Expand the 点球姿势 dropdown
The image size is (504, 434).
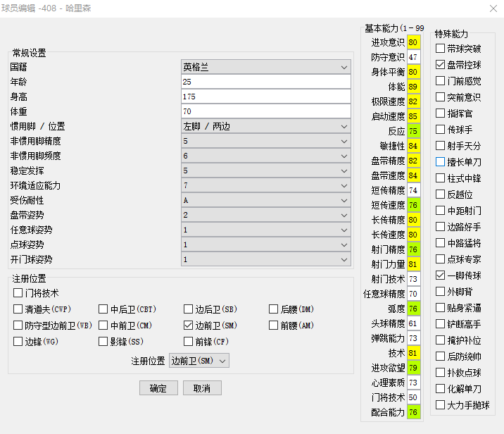click(x=266, y=244)
